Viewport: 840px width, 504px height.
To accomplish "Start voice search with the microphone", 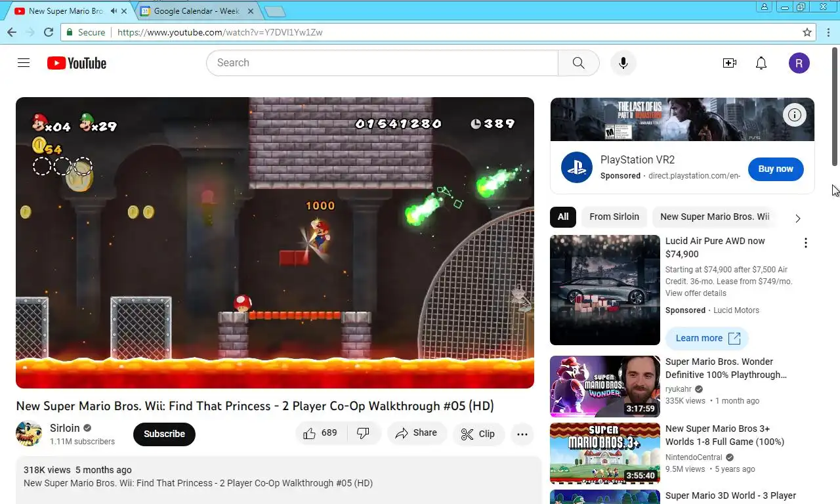I will click(x=623, y=63).
